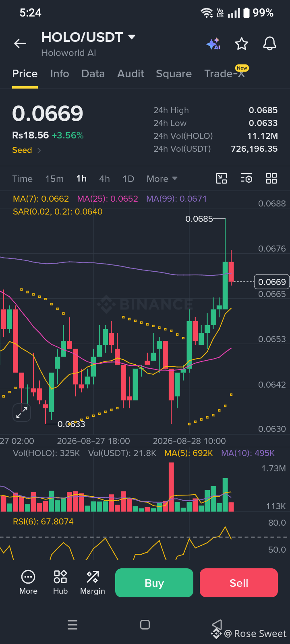Tap the 0.0685 high marker on chart

click(199, 219)
